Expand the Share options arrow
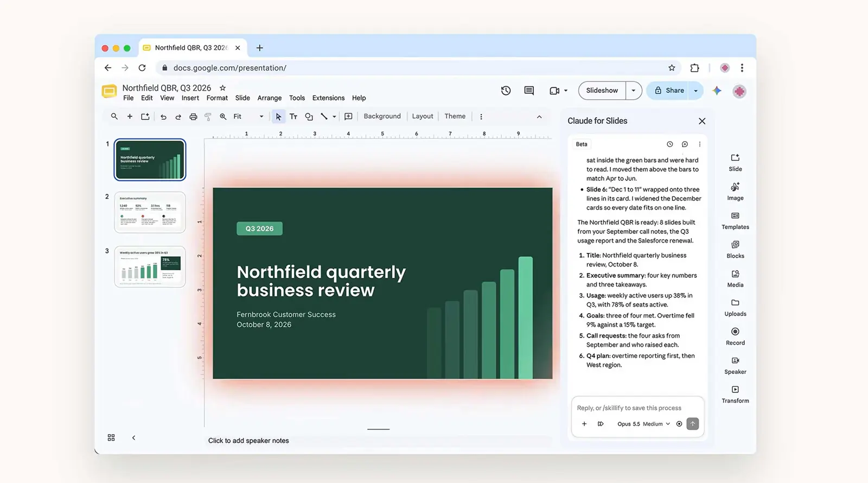 [695, 91]
